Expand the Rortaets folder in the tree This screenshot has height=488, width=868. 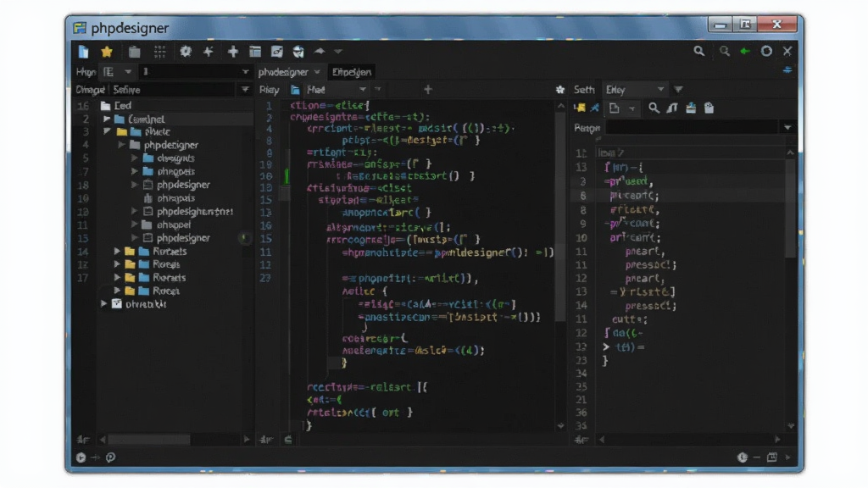tap(117, 251)
